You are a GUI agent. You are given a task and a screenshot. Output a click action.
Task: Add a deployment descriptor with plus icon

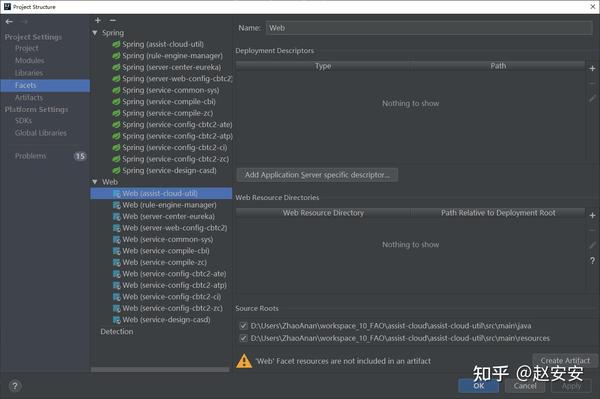(592, 68)
